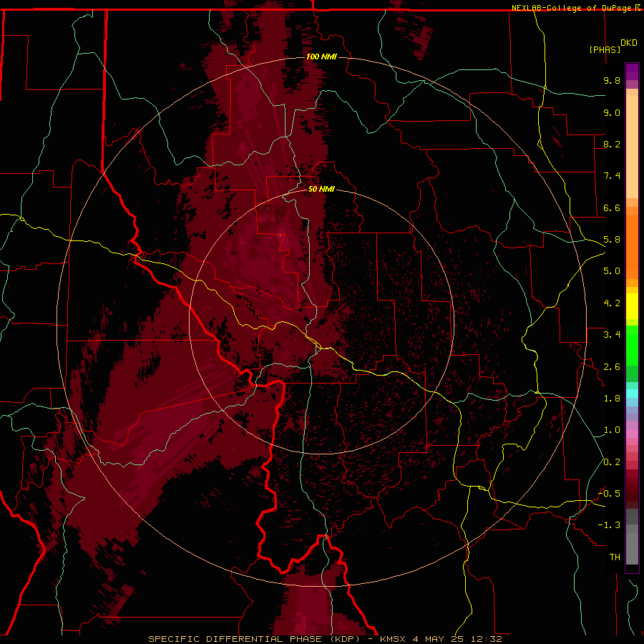Click the 7.4 legend value
Screen dimensions: 644x644
(x=612, y=176)
